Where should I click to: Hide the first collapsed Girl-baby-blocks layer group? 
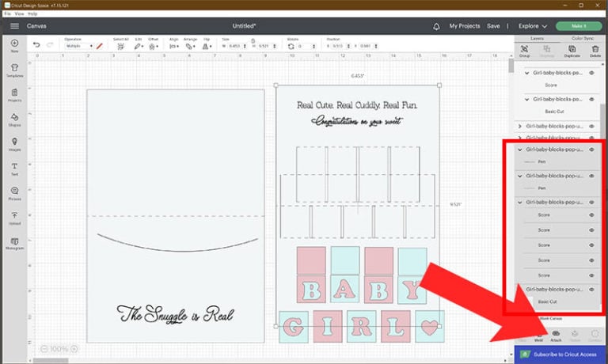point(591,126)
